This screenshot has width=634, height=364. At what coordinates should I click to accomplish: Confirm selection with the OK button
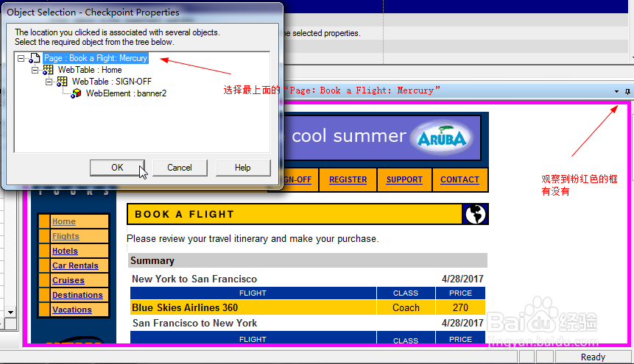[117, 168]
